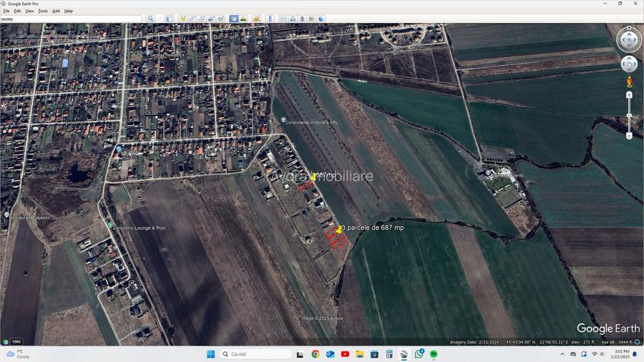Click the search field containing 'sacalaz'
The image size is (644, 362).
point(72,19)
